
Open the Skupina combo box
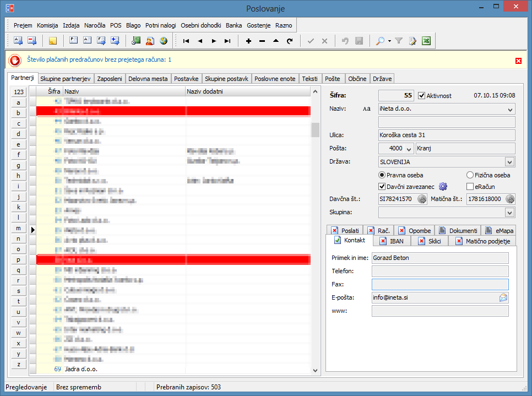509,213
